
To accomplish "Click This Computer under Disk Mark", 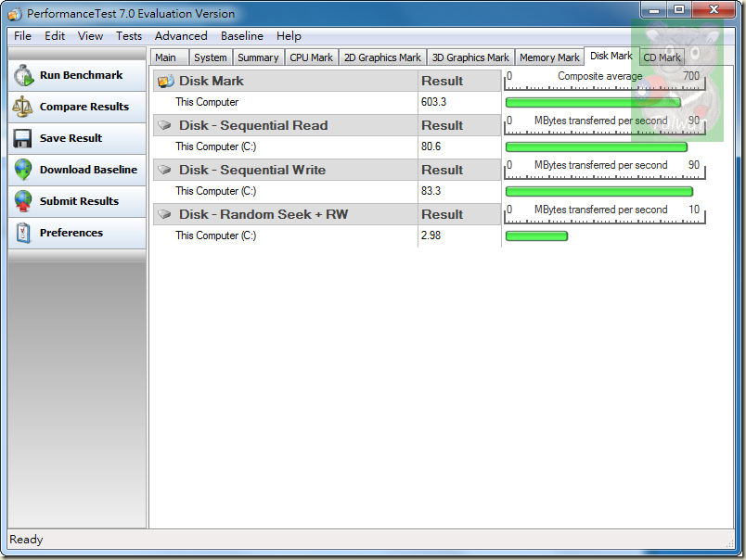I will click(207, 102).
